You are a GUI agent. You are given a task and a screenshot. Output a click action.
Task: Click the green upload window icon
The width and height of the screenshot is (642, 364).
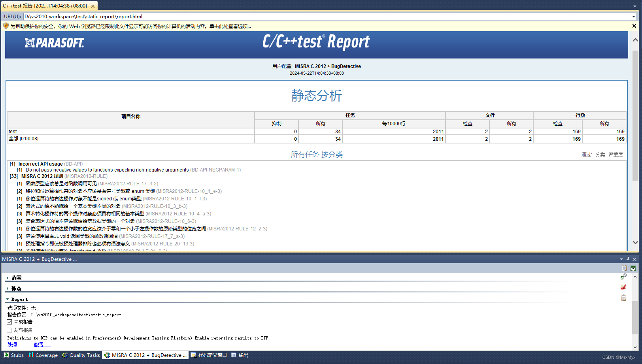click(633, 268)
